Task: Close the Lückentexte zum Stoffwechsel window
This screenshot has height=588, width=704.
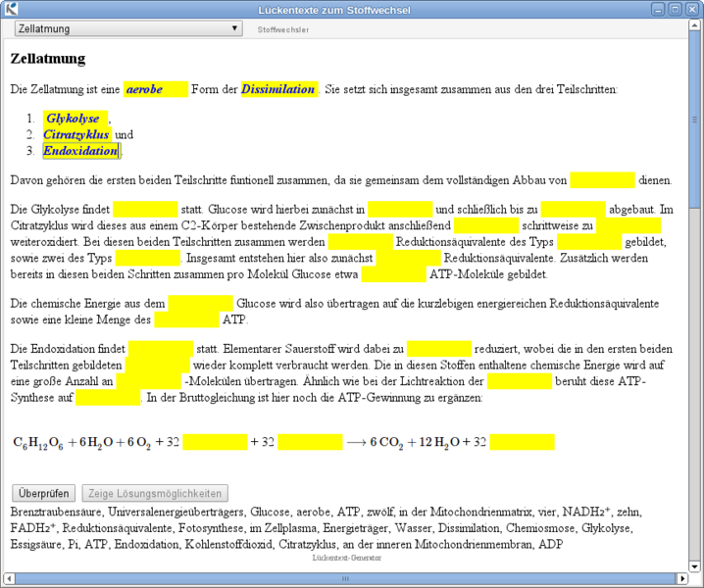Action: [692, 10]
